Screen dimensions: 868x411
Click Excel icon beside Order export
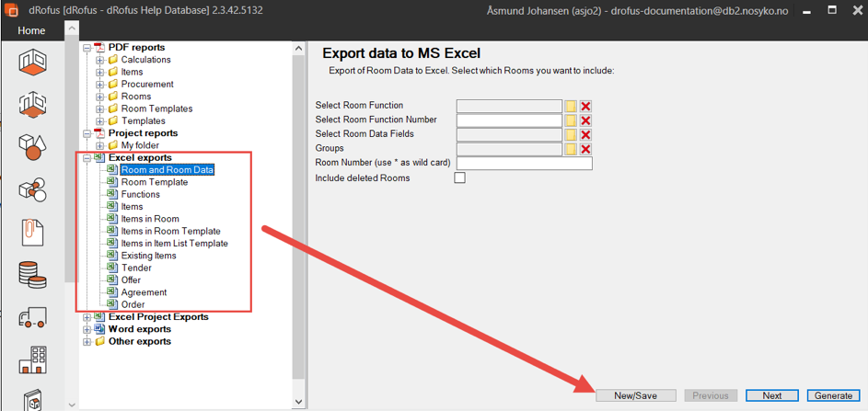click(112, 304)
